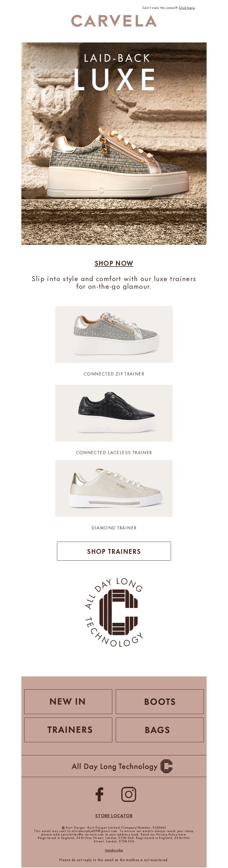Click the Laid-Back Luxe hero image
Screen dimensions: 228x868
click(x=114, y=144)
